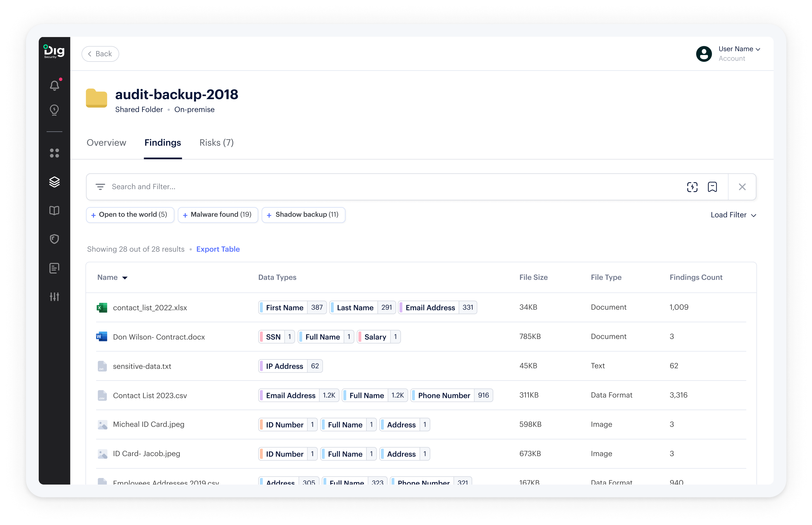Screen dimensions: 812x525
Task: Click the Dig Security logo
Action: click(x=54, y=52)
